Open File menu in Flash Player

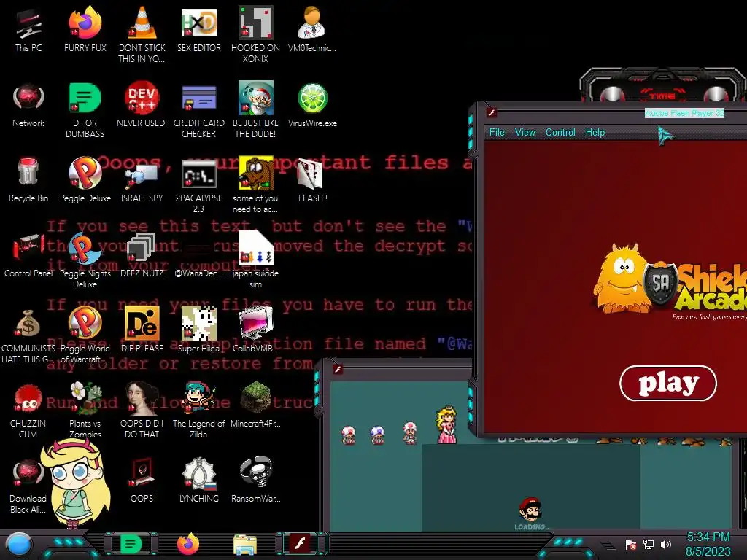tap(496, 133)
